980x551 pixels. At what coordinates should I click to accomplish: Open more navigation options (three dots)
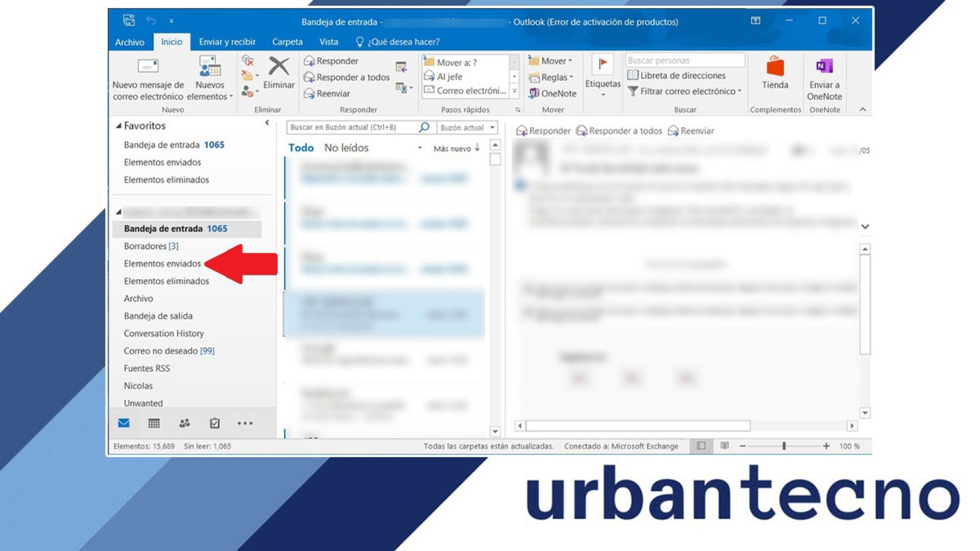click(245, 423)
